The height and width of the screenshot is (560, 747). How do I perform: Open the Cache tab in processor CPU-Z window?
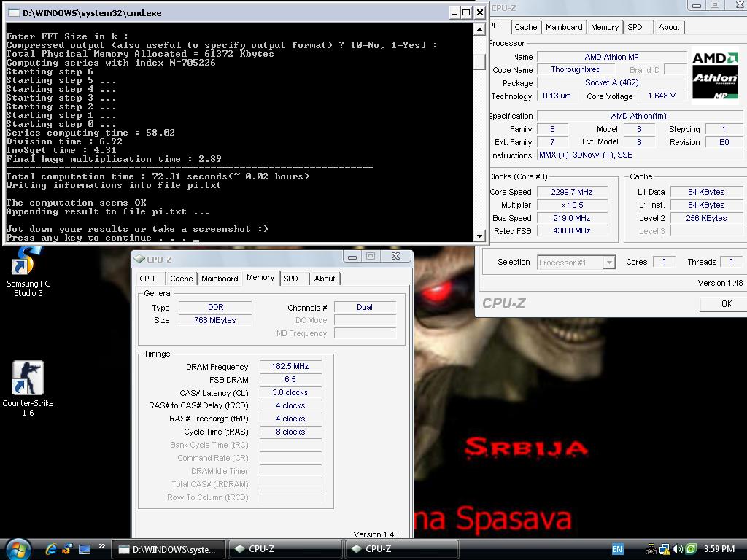click(525, 27)
